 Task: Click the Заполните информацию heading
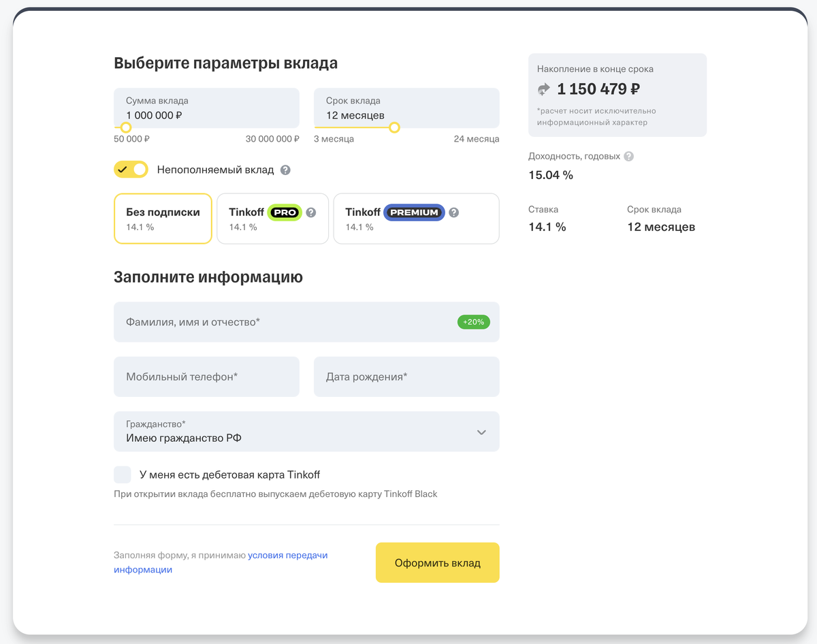tap(208, 277)
